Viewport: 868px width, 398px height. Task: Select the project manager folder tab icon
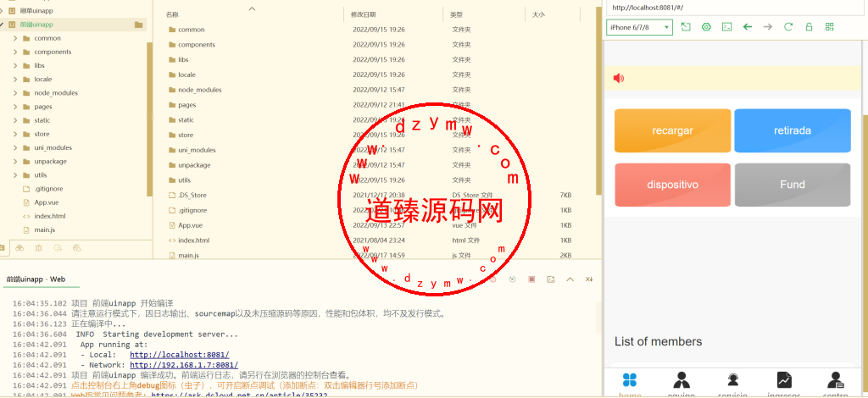point(3,248)
